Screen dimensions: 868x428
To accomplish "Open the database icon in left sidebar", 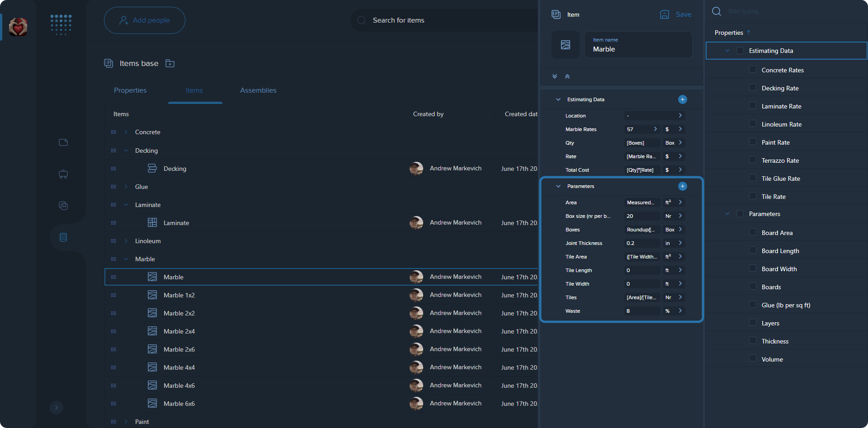I will [63, 237].
